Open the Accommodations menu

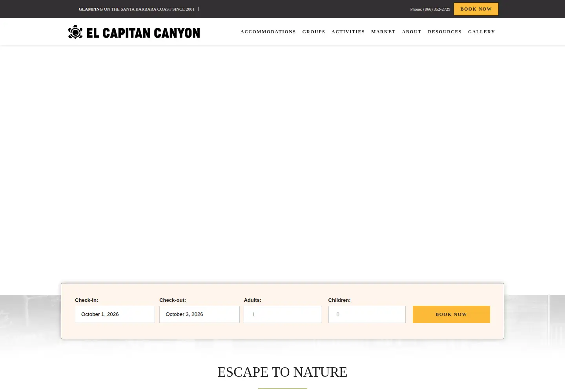coord(268,32)
